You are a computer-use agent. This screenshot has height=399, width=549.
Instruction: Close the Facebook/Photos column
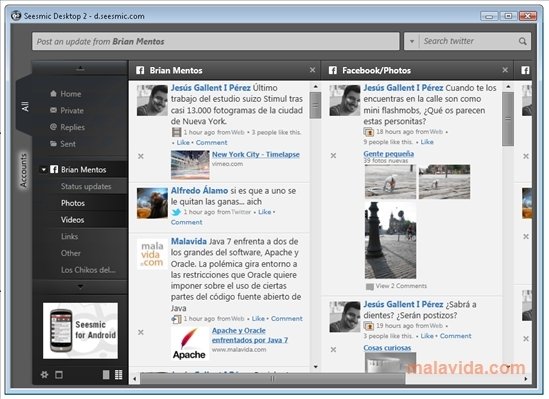click(505, 70)
